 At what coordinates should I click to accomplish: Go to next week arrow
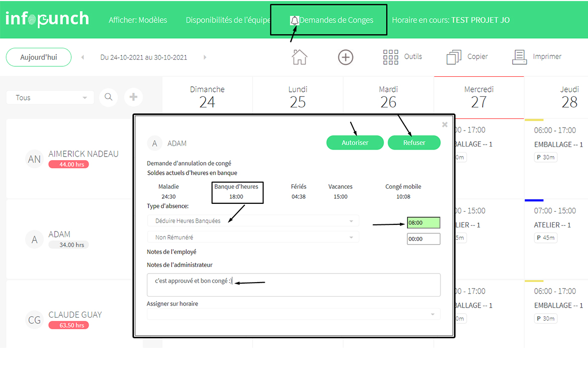tap(205, 57)
